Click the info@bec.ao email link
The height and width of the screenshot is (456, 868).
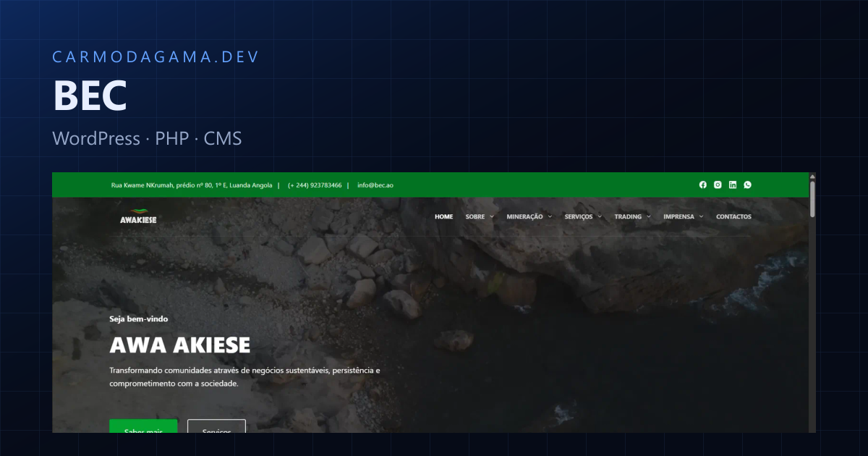click(375, 185)
